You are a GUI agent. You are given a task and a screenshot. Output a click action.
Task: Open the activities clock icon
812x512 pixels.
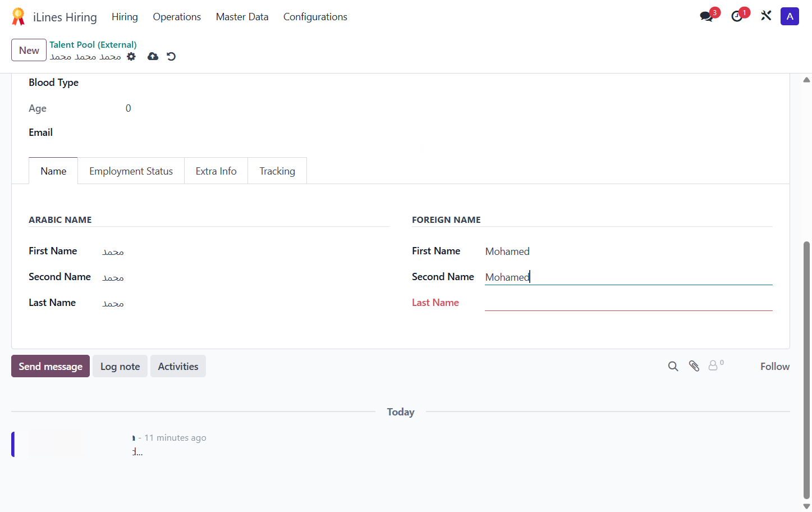pos(737,16)
